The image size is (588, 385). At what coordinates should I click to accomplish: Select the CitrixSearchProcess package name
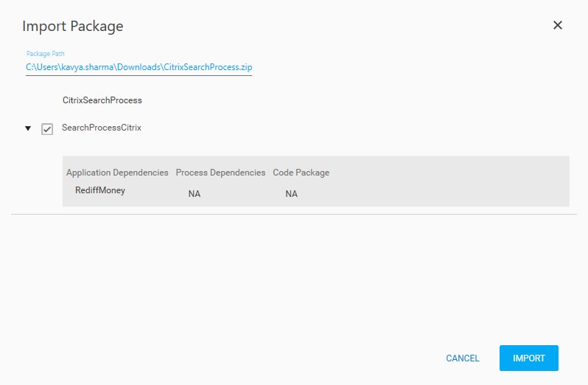(x=102, y=100)
